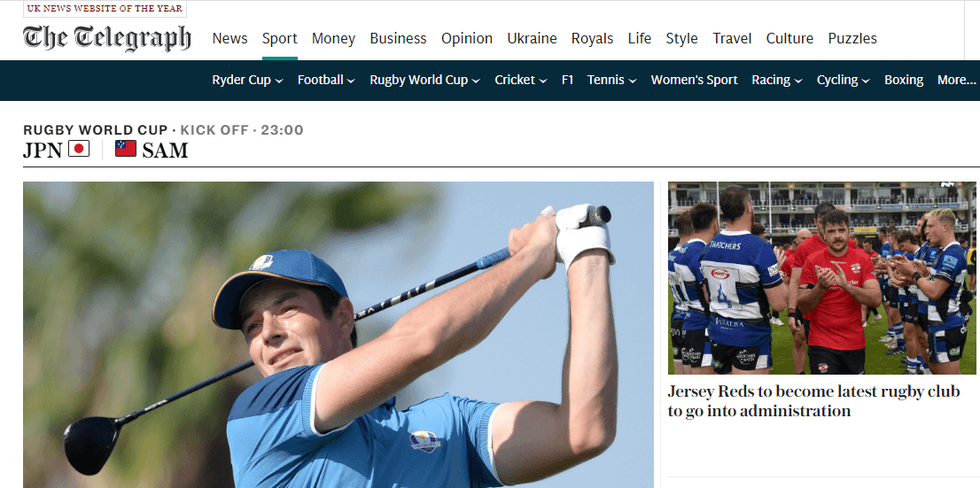
Task: Open the Tennis dropdown menu
Action: 633,81
